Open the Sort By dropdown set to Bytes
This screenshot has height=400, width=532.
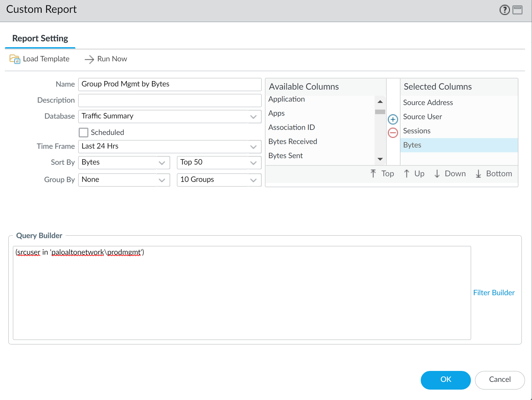coord(162,162)
